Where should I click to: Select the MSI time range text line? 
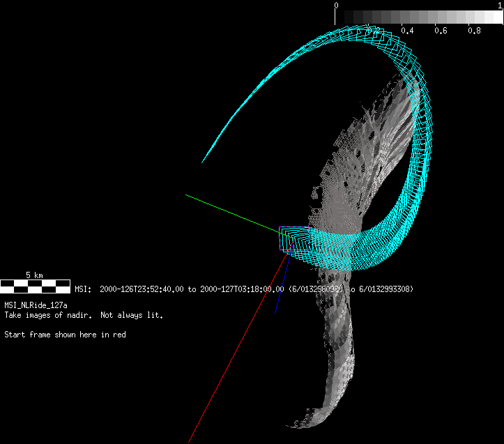point(244,289)
